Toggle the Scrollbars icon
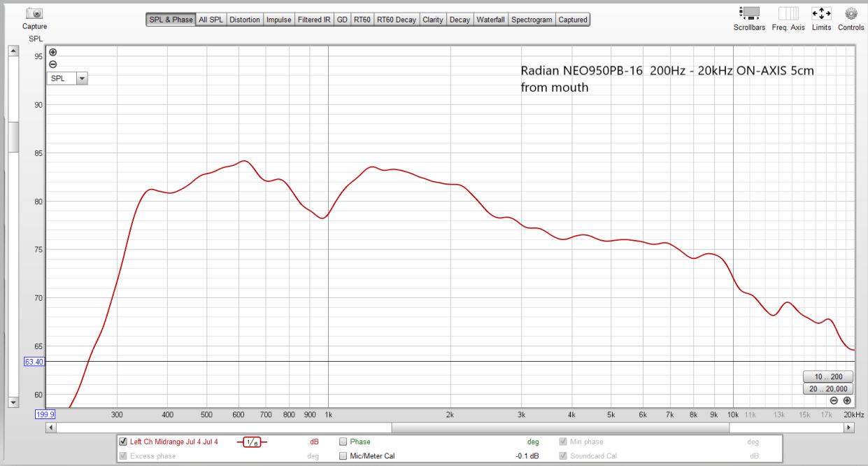 [x=749, y=13]
